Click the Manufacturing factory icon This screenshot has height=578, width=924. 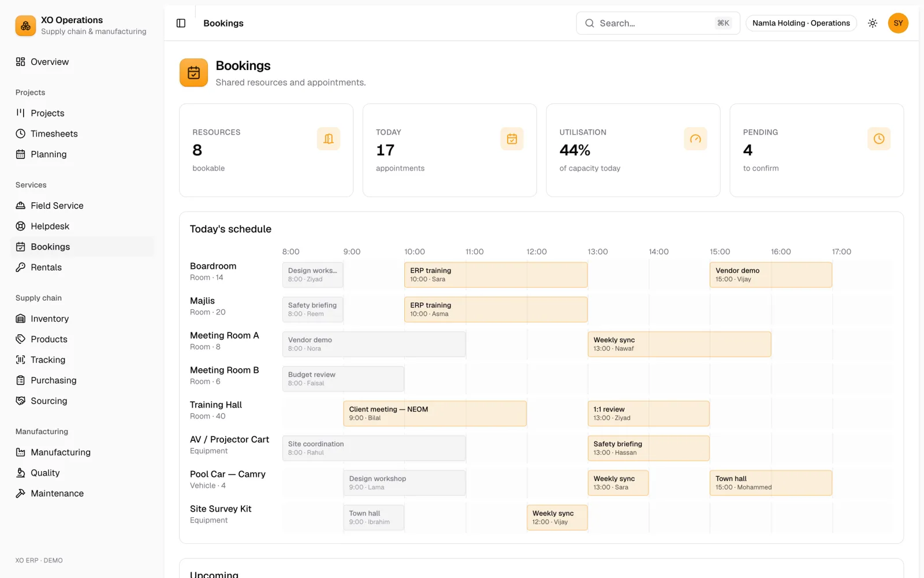pyautogui.click(x=21, y=452)
